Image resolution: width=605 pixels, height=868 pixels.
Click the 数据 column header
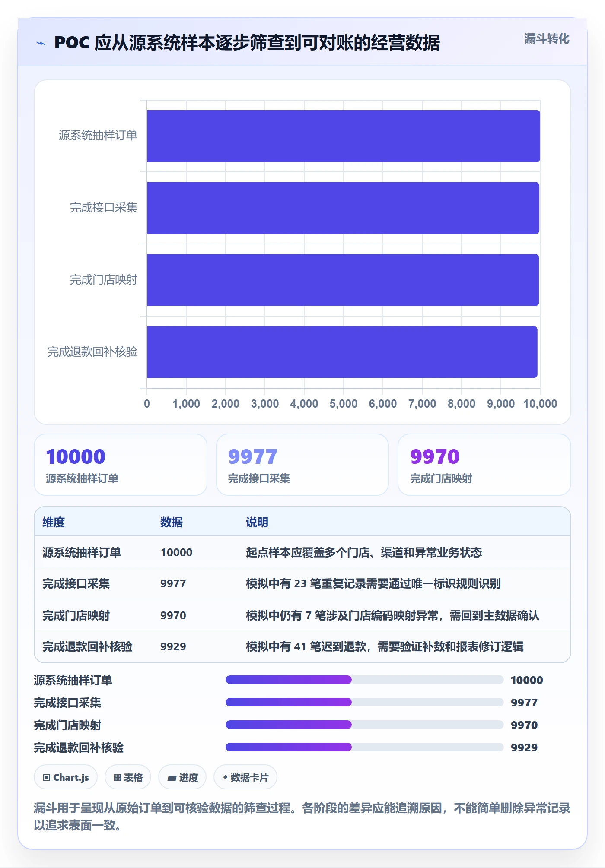172,522
